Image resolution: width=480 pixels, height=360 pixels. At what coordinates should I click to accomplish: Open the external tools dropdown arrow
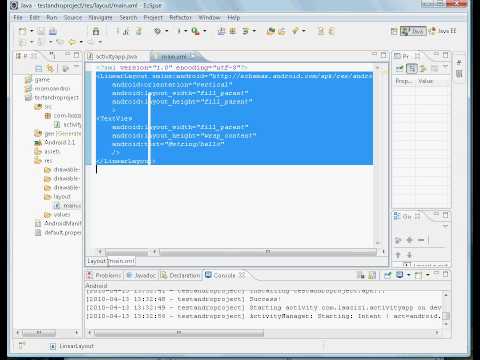[x=204, y=31]
